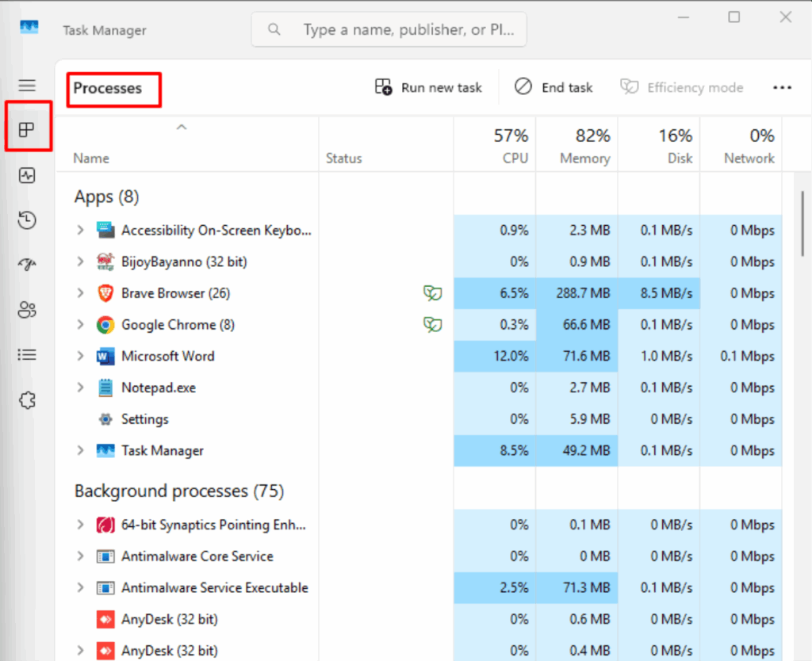Click the first AnyDesk (32 bit) icon
This screenshot has width=812, height=661.
(105, 620)
